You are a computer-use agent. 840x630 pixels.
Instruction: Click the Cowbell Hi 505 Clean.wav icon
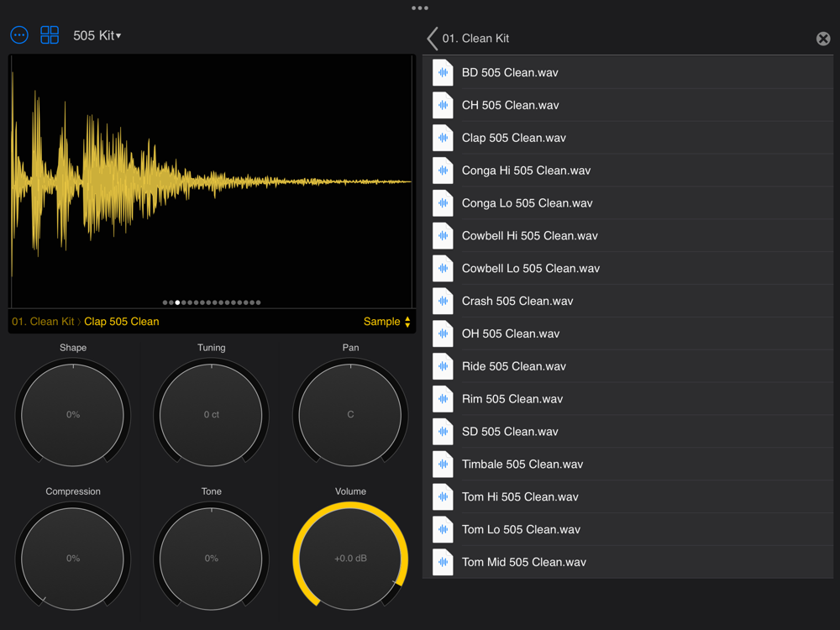pos(443,236)
